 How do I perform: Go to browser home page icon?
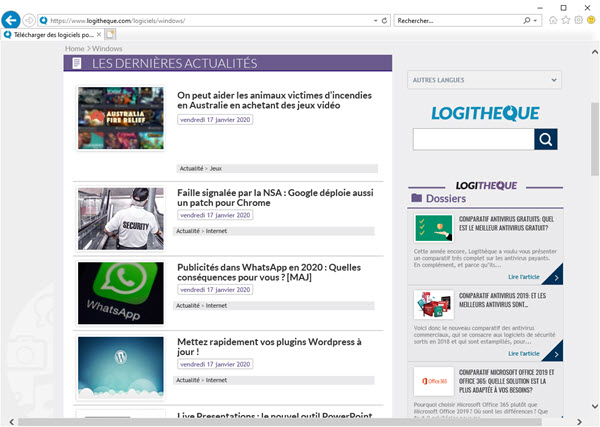click(x=553, y=20)
